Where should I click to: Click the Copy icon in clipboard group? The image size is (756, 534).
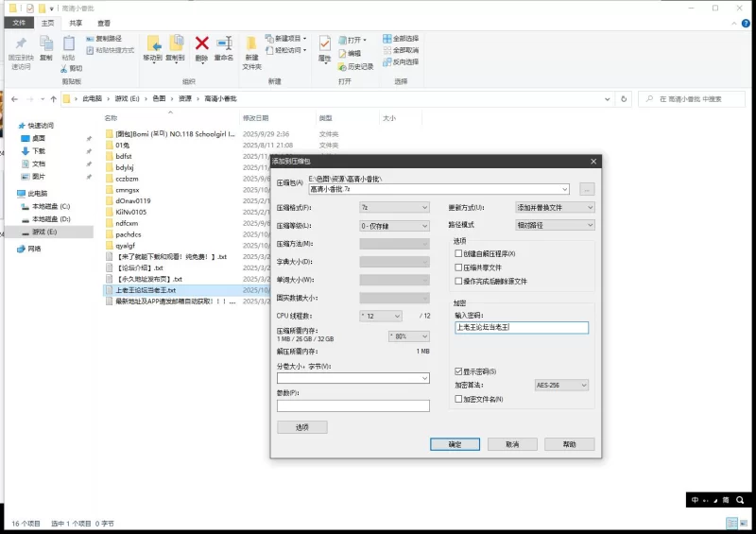click(x=45, y=43)
